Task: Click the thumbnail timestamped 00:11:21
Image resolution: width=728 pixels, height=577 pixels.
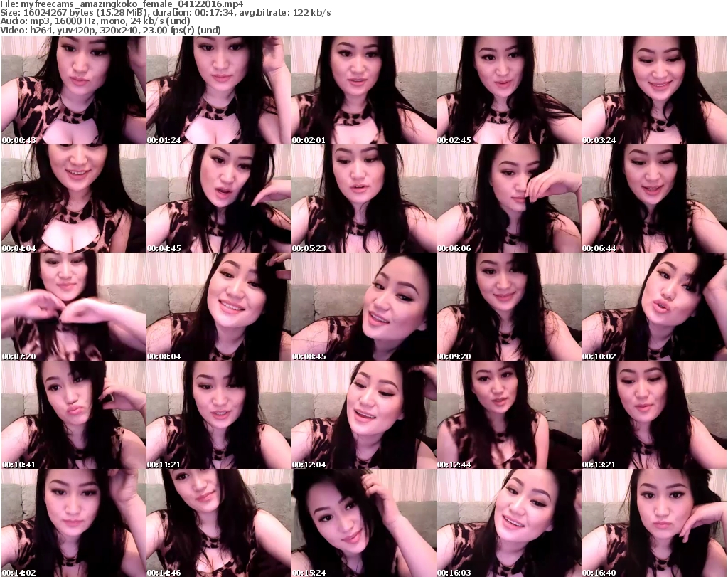Action: [218, 415]
